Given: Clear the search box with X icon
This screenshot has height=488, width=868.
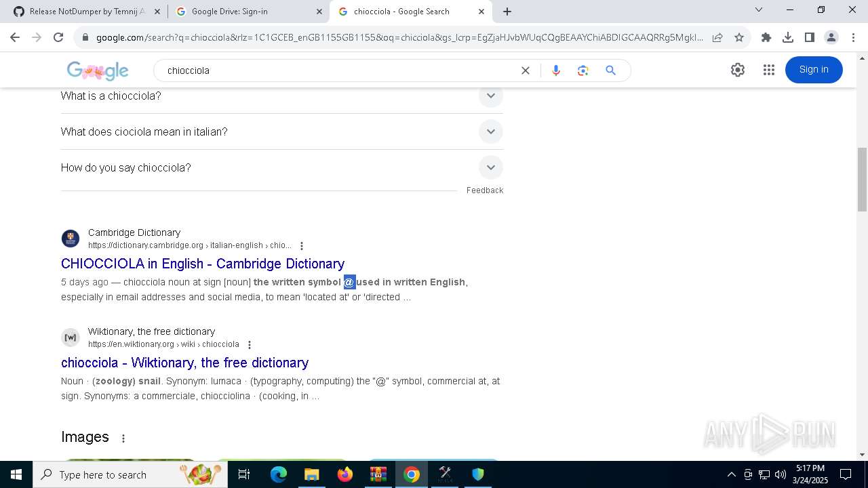Looking at the screenshot, I should click(x=525, y=70).
